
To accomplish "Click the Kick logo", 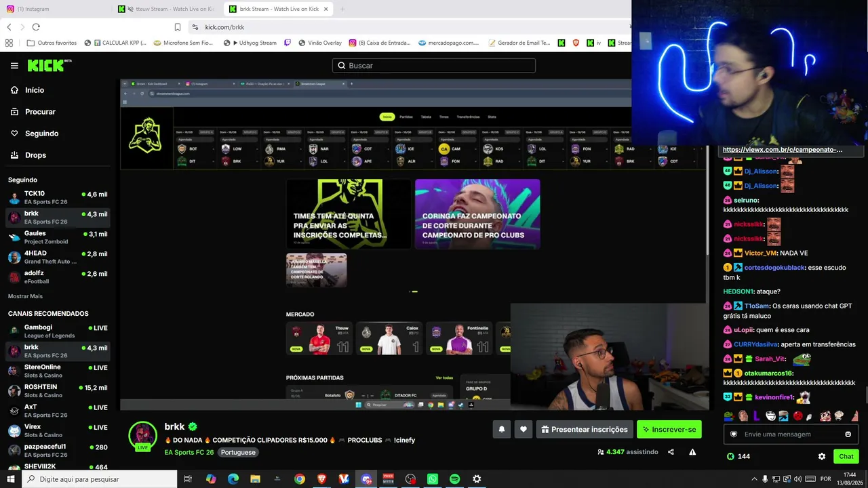I will (49, 65).
